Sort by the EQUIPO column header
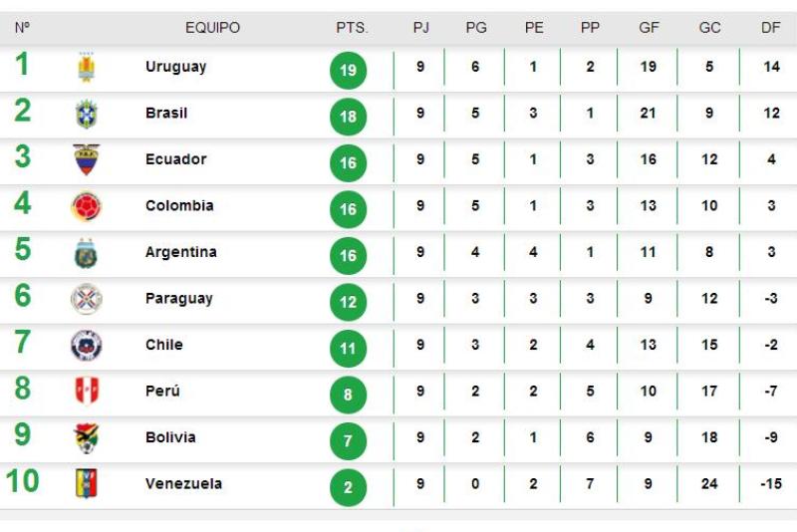This screenshot has width=797, height=532. [212, 28]
